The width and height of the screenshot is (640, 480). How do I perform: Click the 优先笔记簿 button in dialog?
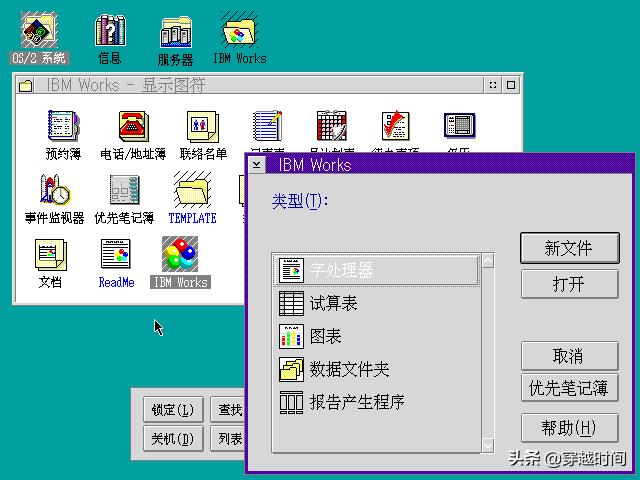569,388
